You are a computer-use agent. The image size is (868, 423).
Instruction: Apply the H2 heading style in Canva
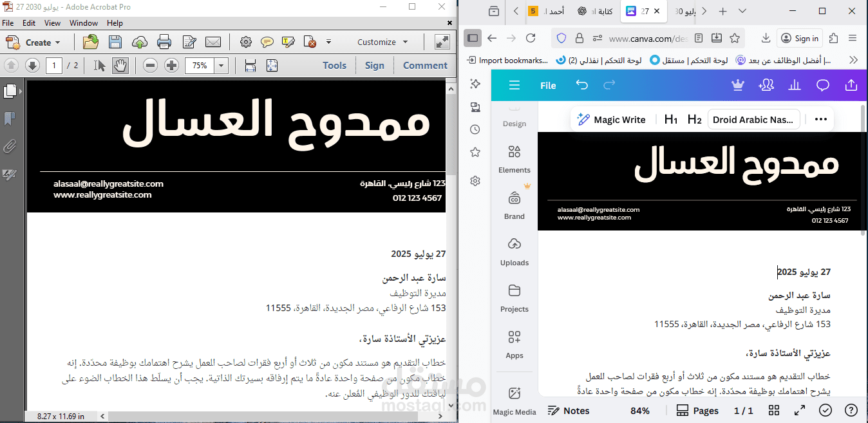coord(694,119)
